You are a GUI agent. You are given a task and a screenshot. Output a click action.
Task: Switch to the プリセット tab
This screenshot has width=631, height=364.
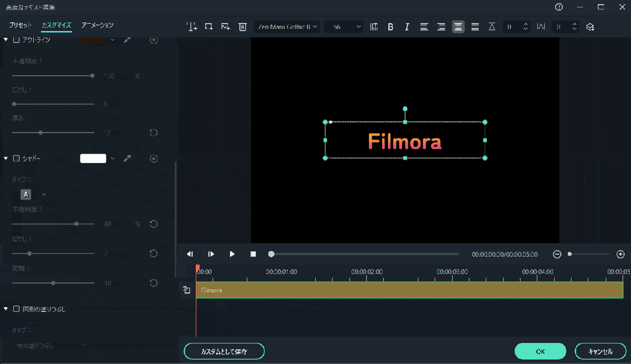coord(20,25)
